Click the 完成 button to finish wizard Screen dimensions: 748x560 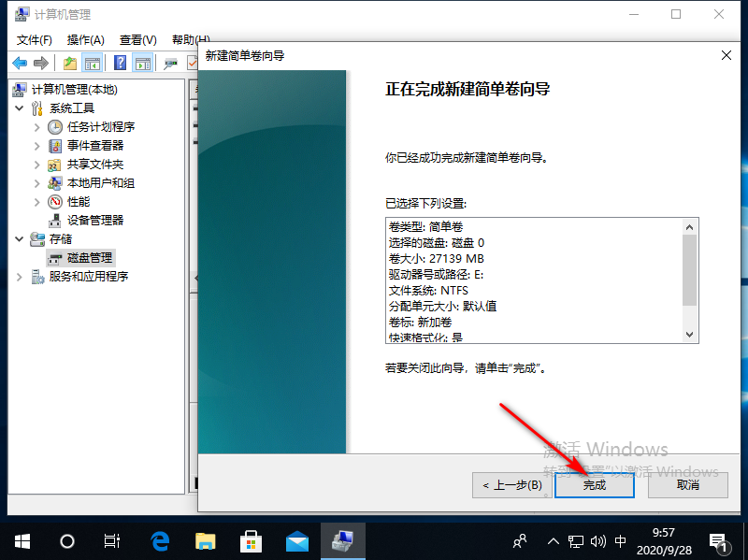(594, 485)
